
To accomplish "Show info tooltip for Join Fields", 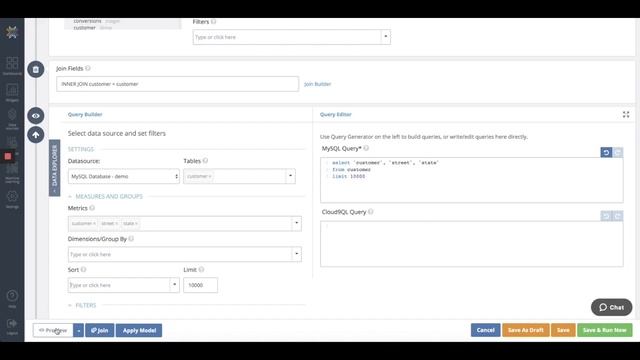I will (x=88, y=68).
